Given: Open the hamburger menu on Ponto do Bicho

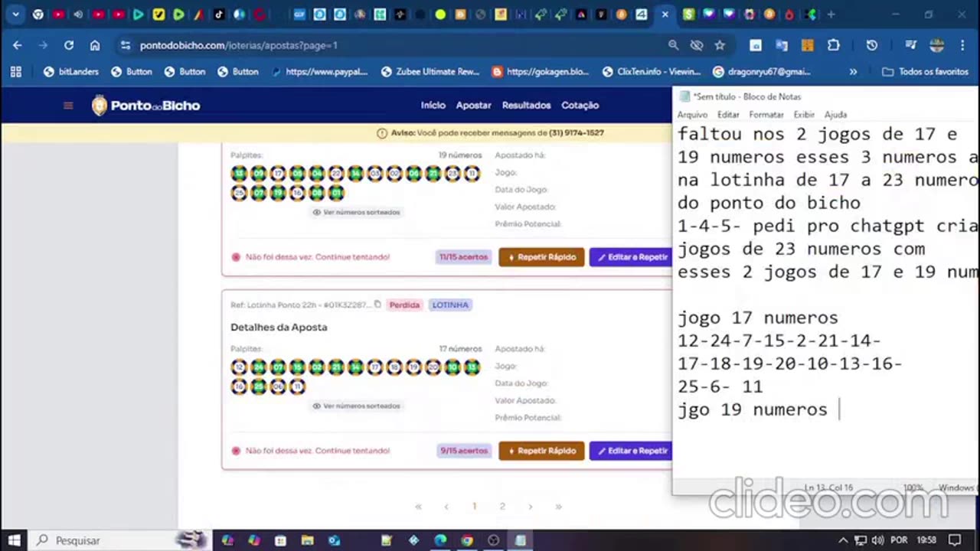Looking at the screenshot, I should point(68,106).
